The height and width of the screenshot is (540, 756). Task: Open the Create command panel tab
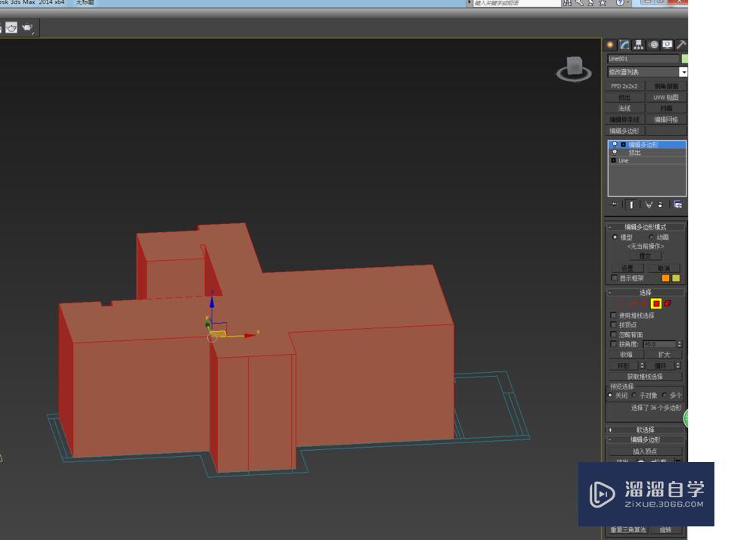pos(610,45)
